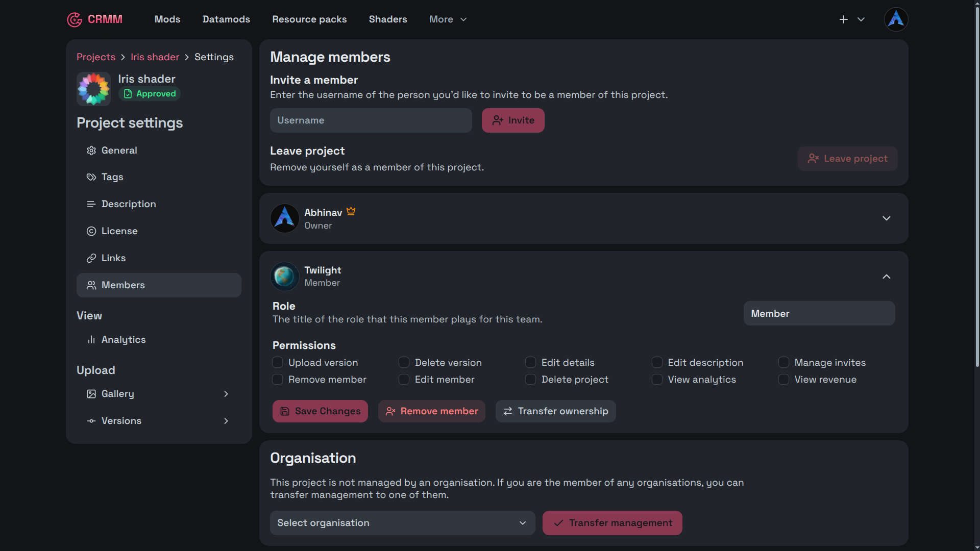Go to Datamods in top navigation

226,19
